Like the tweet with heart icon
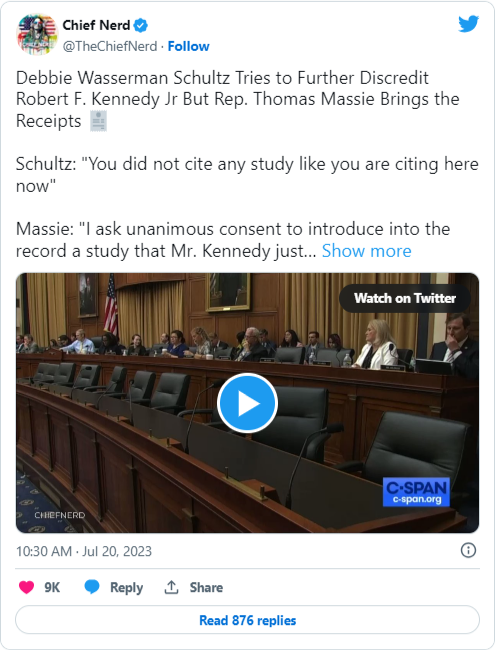 pos(27,587)
